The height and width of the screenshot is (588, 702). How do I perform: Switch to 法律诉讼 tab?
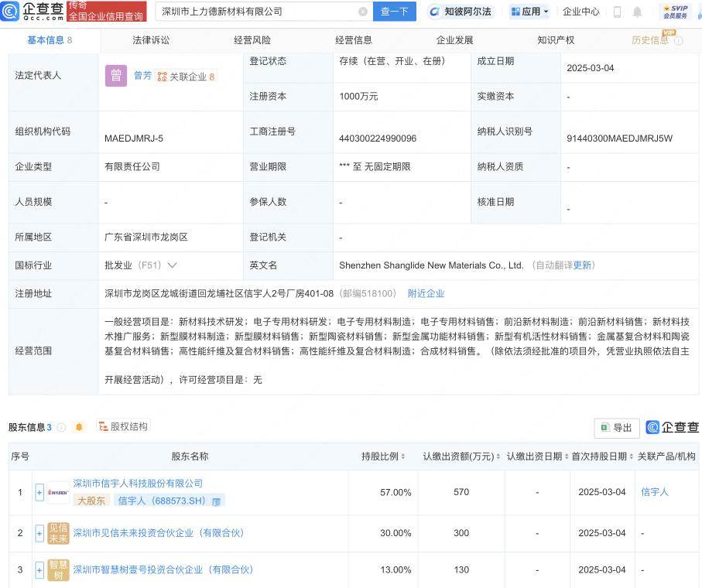pyautogui.click(x=151, y=40)
